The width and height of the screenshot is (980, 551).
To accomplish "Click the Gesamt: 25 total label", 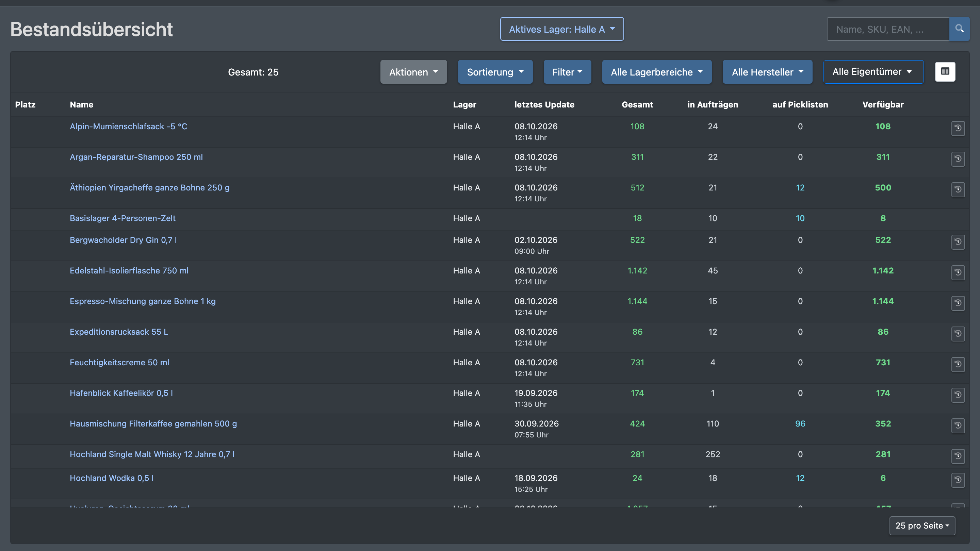I will tap(253, 72).
